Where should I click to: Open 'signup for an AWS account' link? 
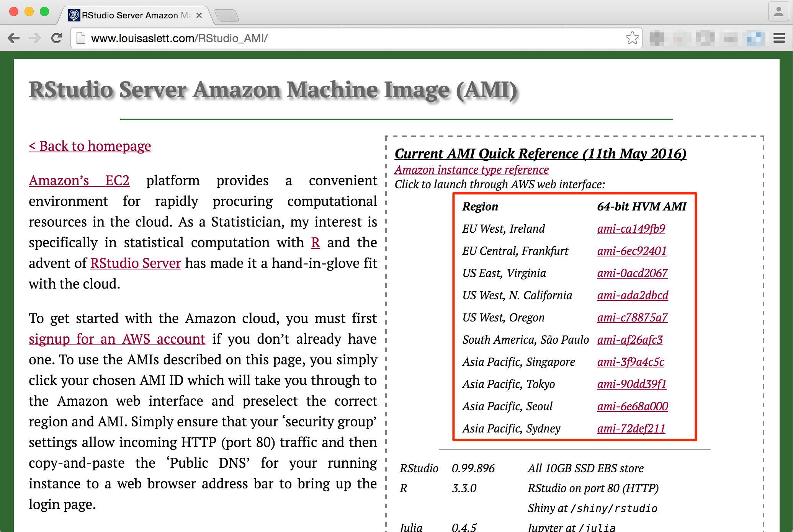pos(117,339)
